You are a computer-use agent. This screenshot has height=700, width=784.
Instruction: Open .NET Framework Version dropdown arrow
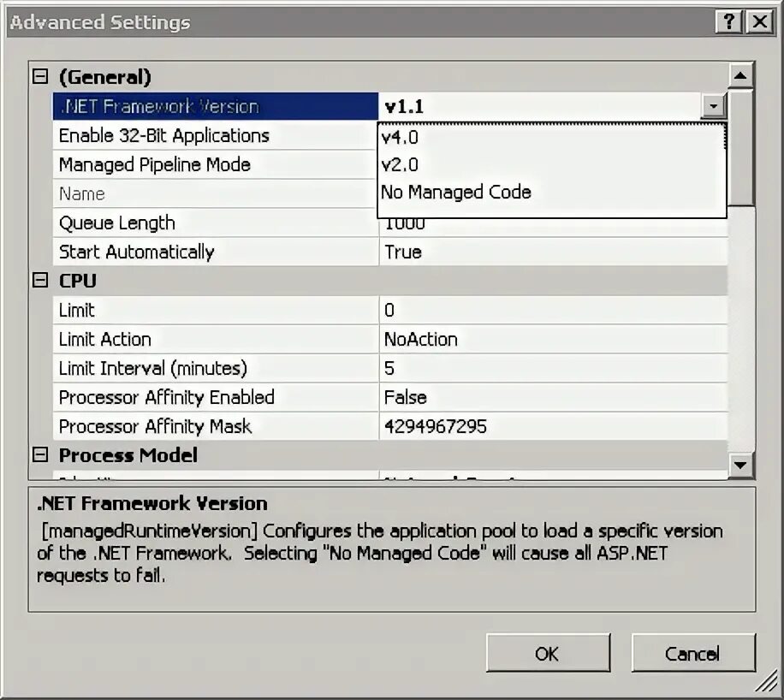click(x=714, y=106)
